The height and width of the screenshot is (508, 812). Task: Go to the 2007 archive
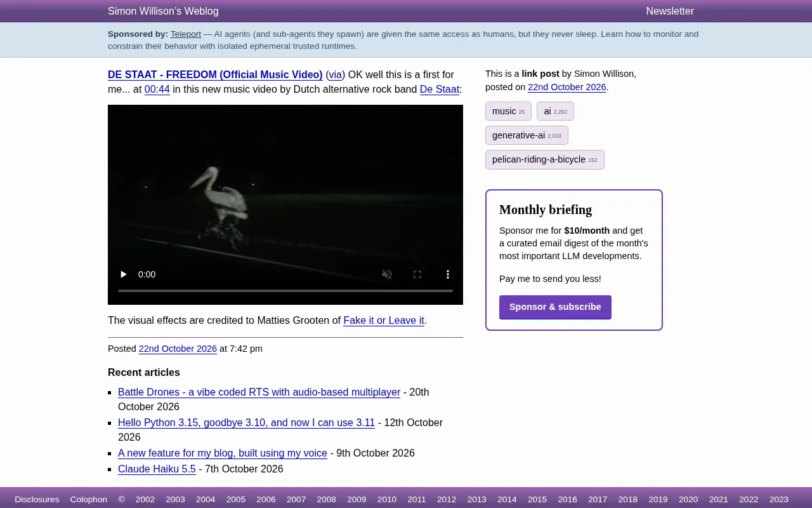[x=296, y=500]
